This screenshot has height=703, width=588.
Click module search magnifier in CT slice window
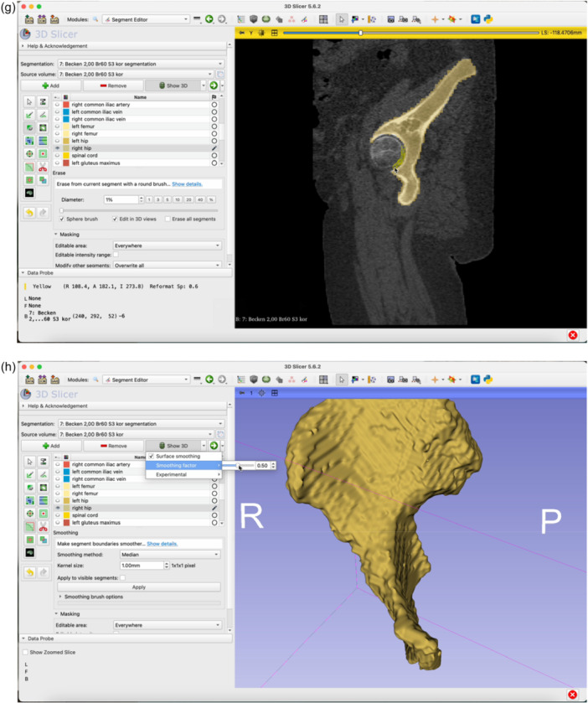pyautogui.click(x=95, y=19)
